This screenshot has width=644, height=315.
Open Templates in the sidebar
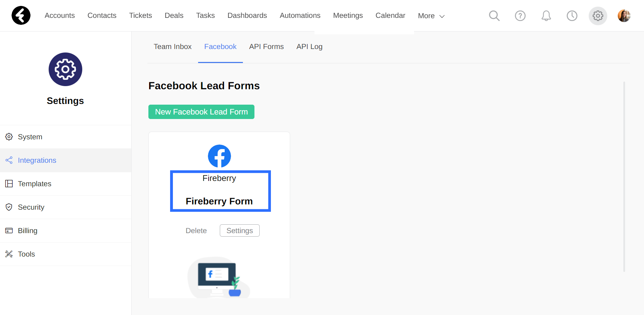click(65, 184)
